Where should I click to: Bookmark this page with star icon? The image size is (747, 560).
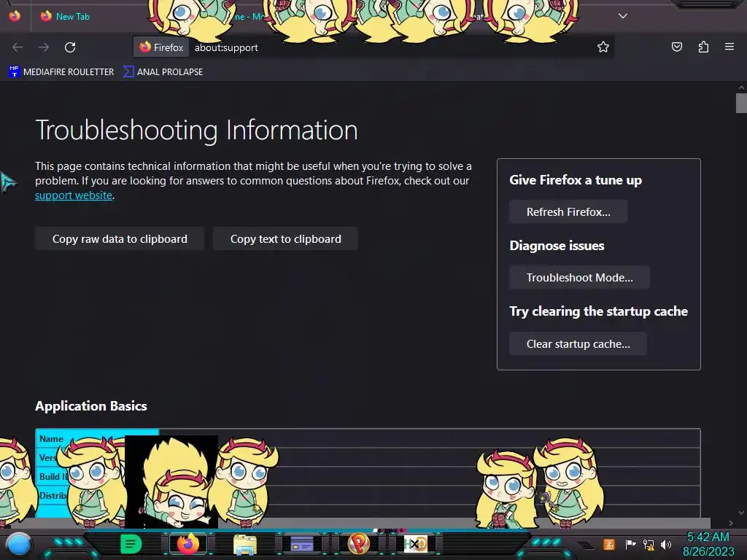click(x=603, y=47)
